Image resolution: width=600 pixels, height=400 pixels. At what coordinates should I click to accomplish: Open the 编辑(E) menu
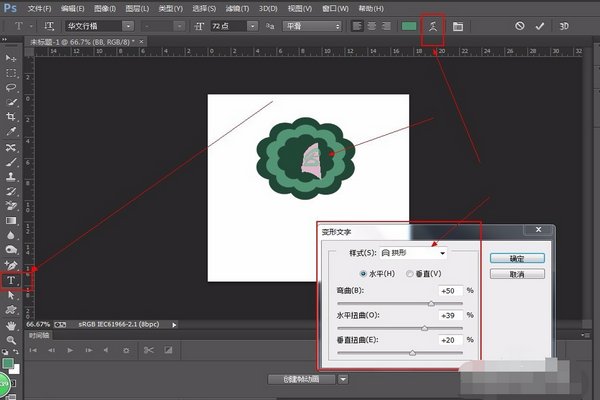tap(72, 8)
